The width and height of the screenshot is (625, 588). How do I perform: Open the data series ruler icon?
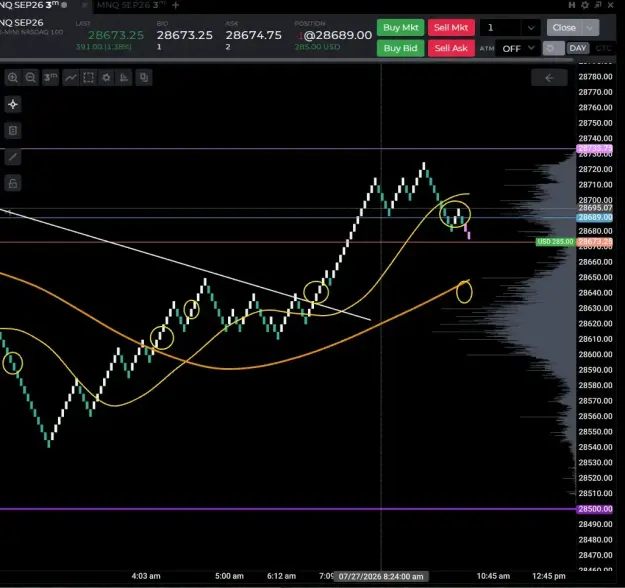[x=124, y=78]
